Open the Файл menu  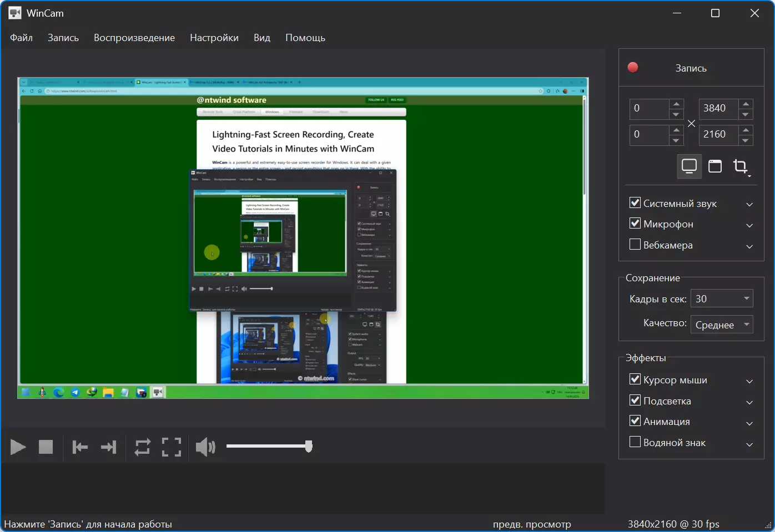point(21,38)
